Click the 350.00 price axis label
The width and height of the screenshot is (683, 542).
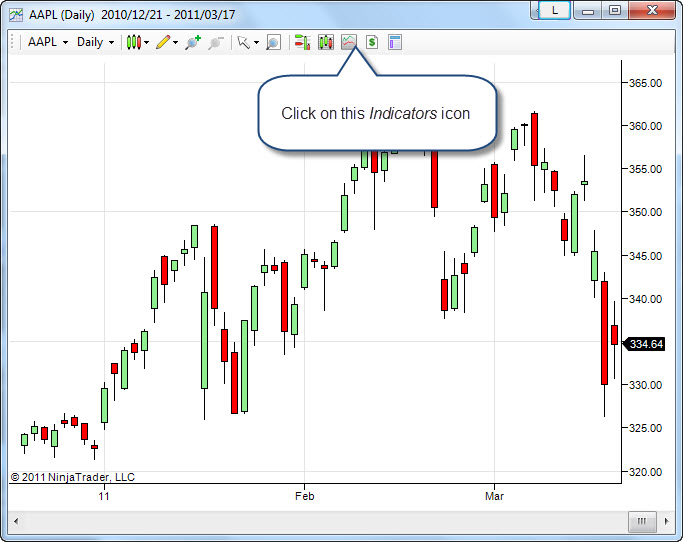[x=645, y=212]
